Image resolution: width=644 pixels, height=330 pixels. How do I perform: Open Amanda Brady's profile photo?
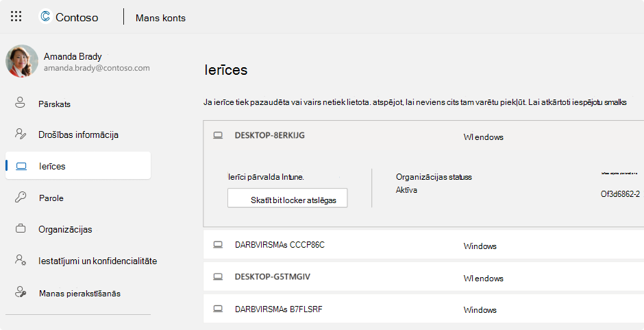pos(22,61)
